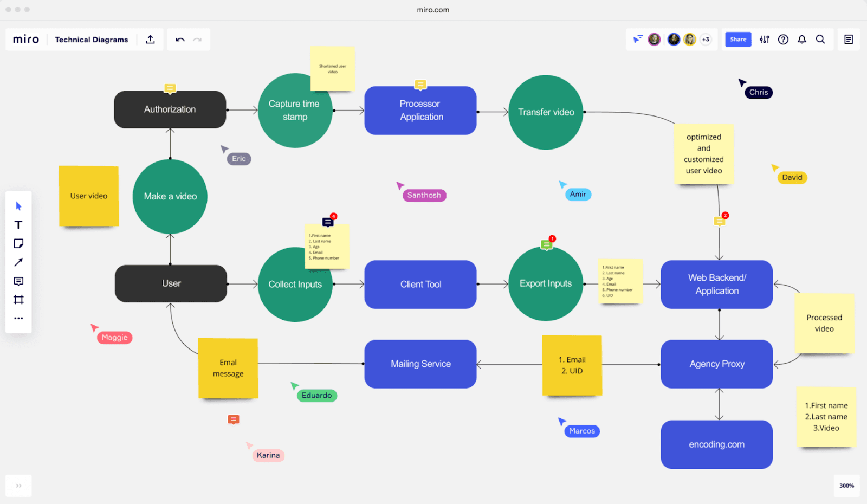Open the help question mark icon

pyautogui.click(x=783, y=40)
